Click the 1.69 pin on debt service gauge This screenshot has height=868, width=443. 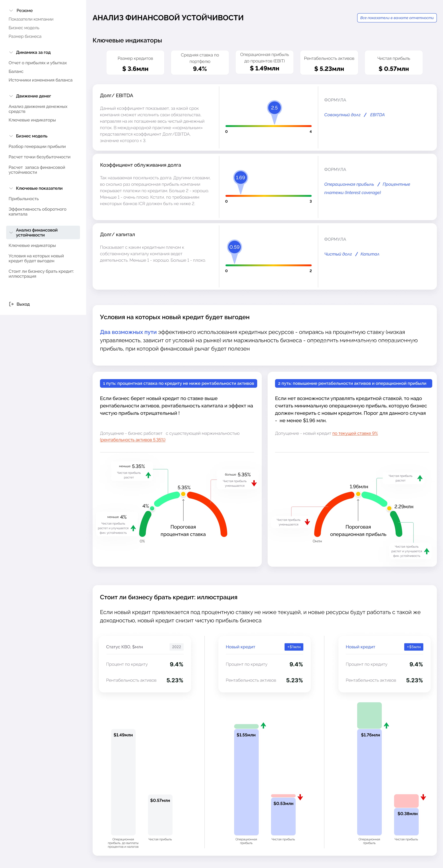tap(240, 178)
